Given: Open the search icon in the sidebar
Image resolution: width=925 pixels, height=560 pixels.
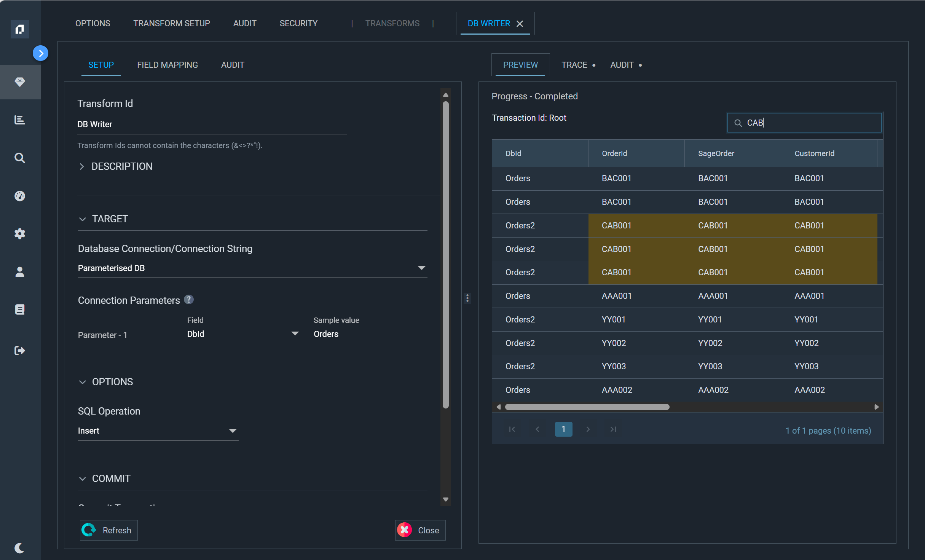Looking at the screenshot, I should (x=20, y=158).
